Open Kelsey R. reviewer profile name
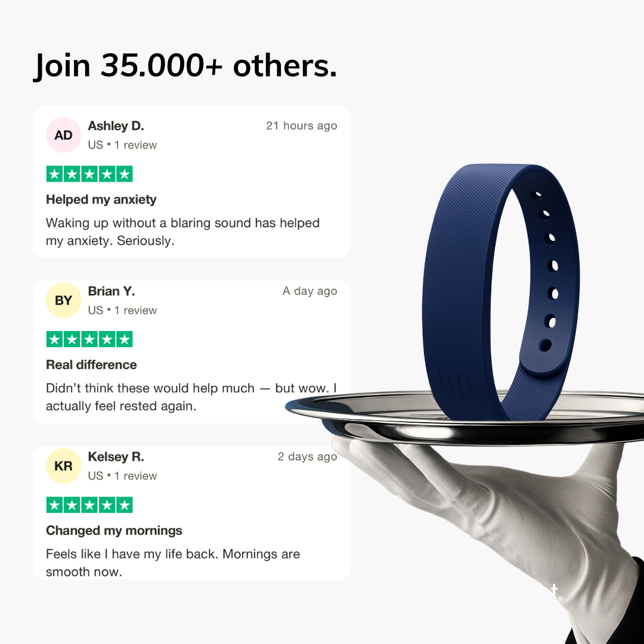Image resolution: width=644 pixels, height=644 pixels. 116,457
